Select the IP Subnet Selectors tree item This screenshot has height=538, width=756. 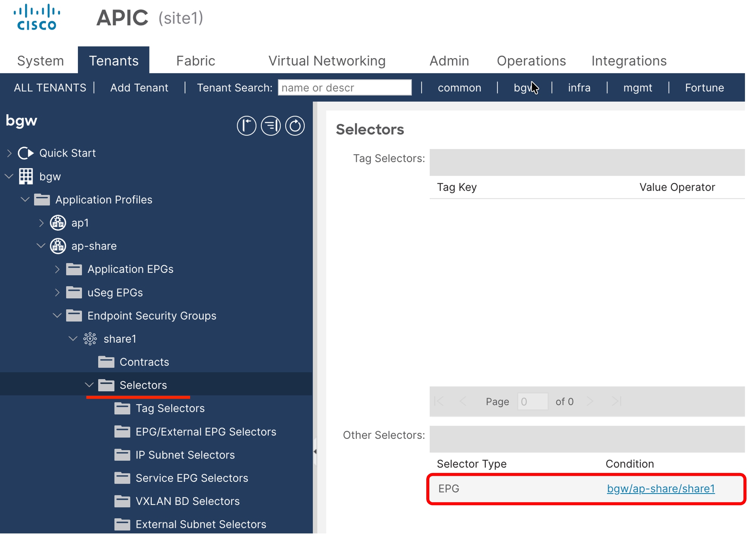[x=185, y=455]
